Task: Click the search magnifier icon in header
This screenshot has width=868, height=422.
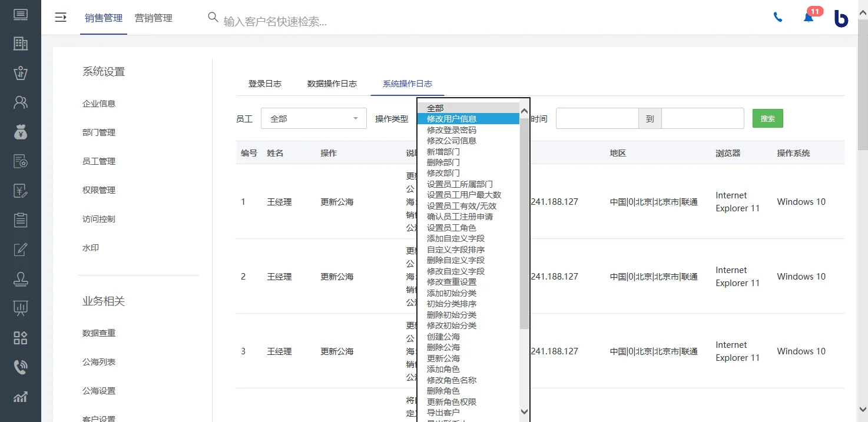Action: point(213,17)
